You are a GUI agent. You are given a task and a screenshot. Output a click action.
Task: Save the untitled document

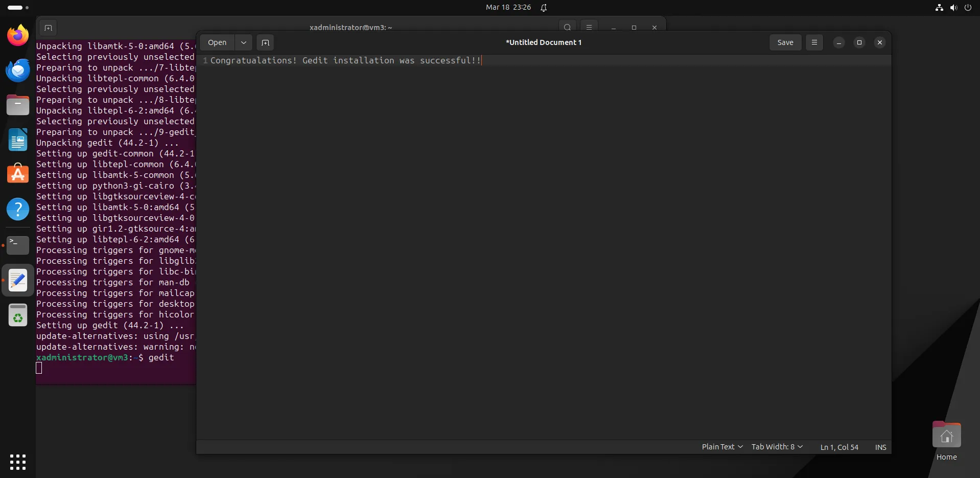[785, 42]
